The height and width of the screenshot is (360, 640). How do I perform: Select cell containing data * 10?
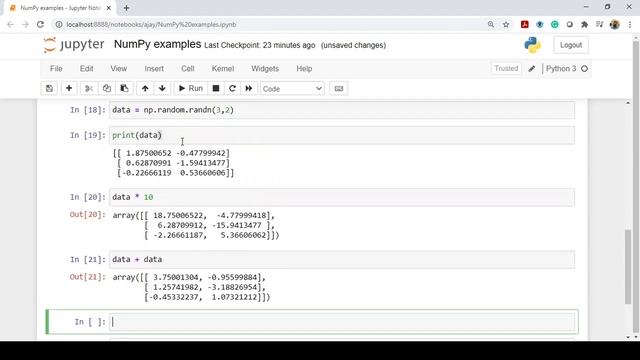[342, 197]
